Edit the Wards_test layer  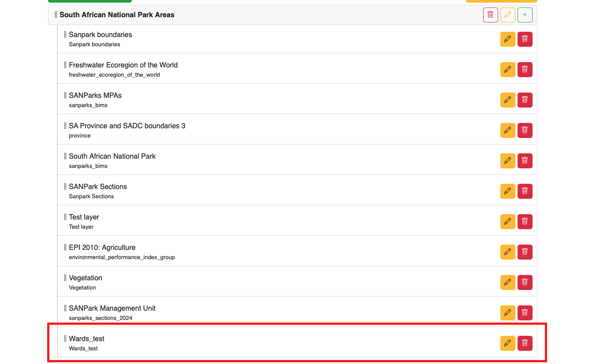508,343
